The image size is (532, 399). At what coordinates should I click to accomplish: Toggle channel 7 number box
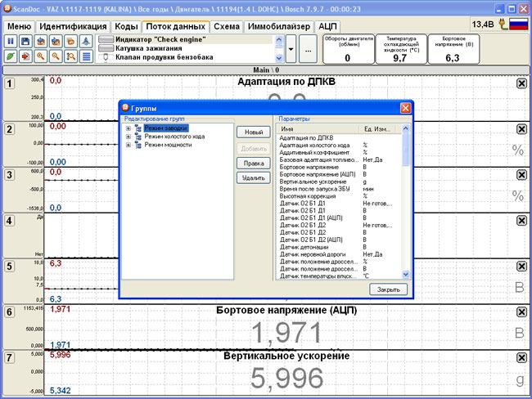[x=9, y=357]
